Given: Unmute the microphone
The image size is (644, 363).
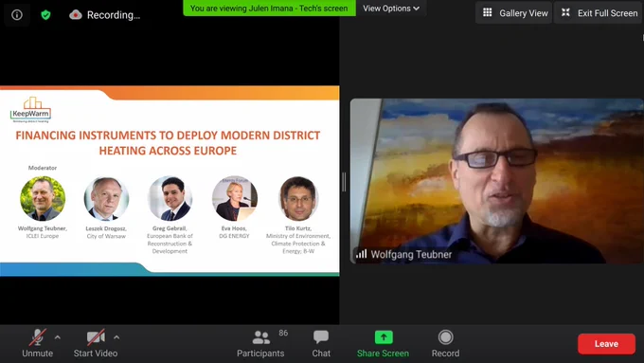Looking at the screenshot, I should tap(37, 344).
